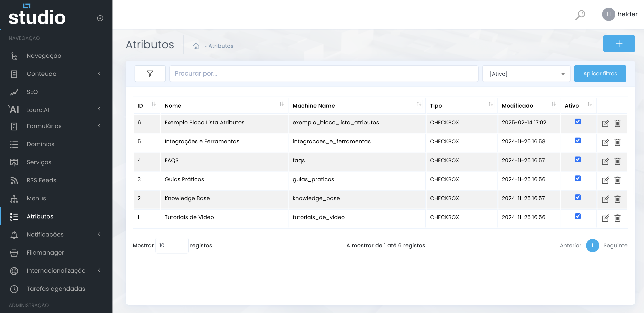Edit Integrações e Ferramentas attribute
The height and width of the screenshot is (313, 644).
tap(605, 142)
